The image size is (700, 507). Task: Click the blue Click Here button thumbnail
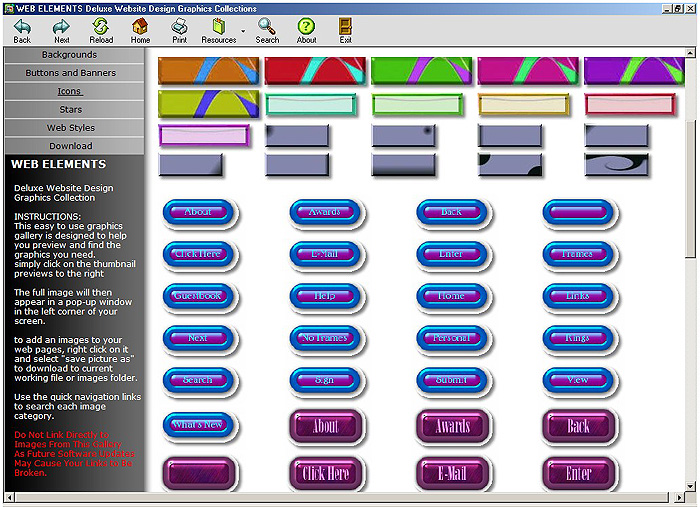pyautogui.click(x=198, y=254)
